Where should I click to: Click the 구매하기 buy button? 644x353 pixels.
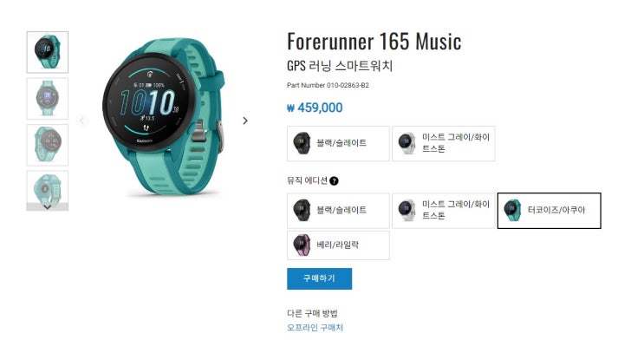(319, 278)
